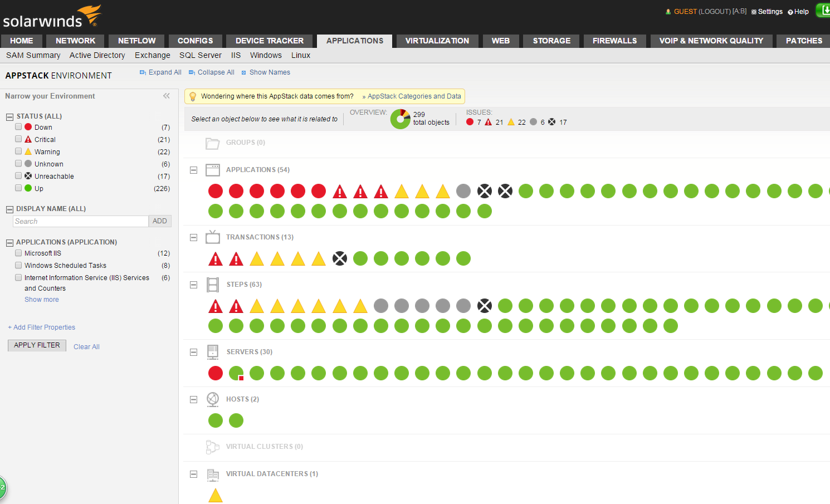Screen dimensions: 830x504
Task: Click the ADD button next to search
Action: coord(160,221)
